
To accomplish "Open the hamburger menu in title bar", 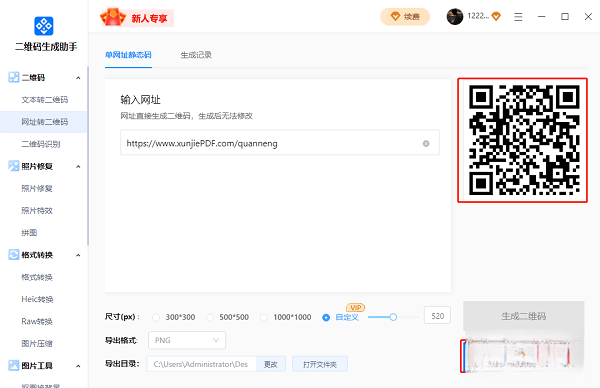I will click(x=518, y=17).
